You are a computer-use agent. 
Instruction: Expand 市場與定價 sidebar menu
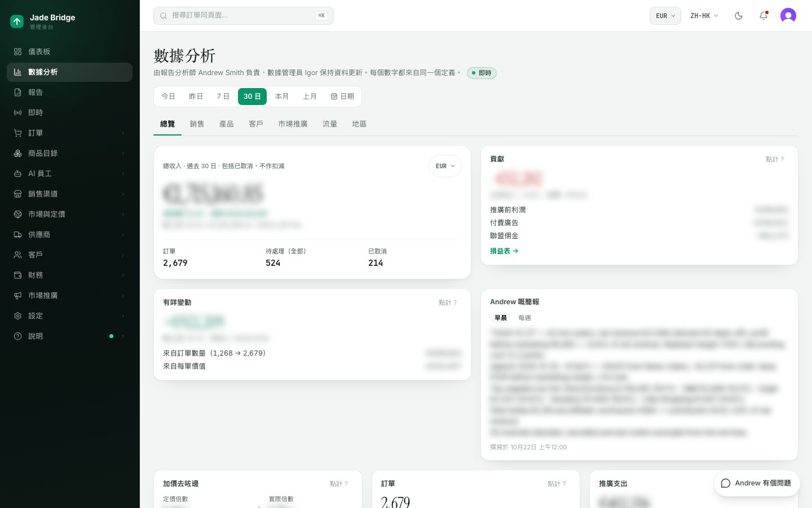pyautogui.click(x=69, y=214)
